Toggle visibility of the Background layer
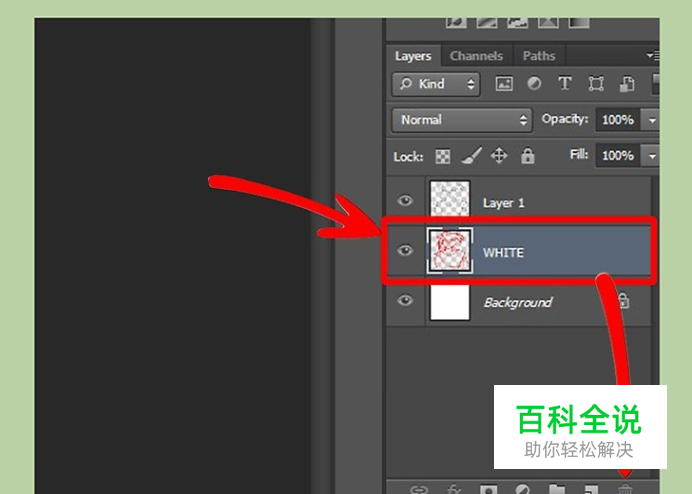This screenshot has height=494, width=692. 405,301
